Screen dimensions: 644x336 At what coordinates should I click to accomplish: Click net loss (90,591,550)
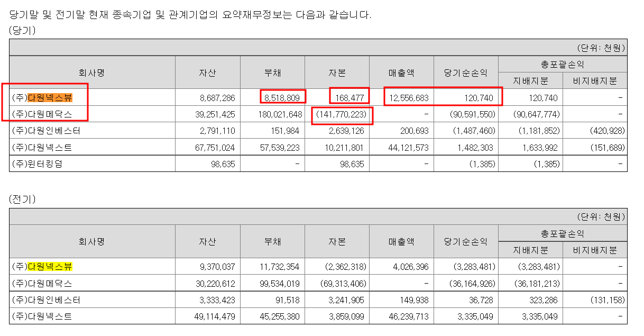point(473,114)
